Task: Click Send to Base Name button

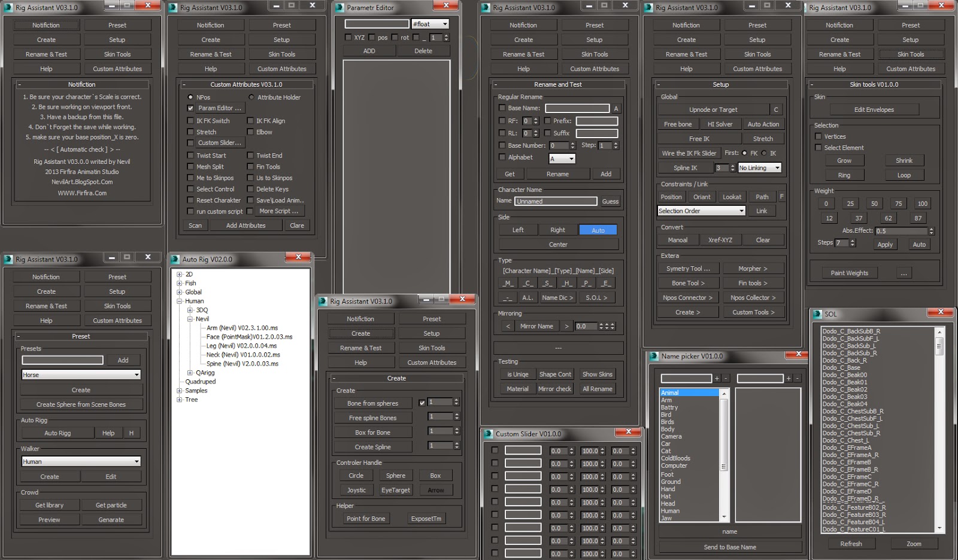Action: [730, 547]
